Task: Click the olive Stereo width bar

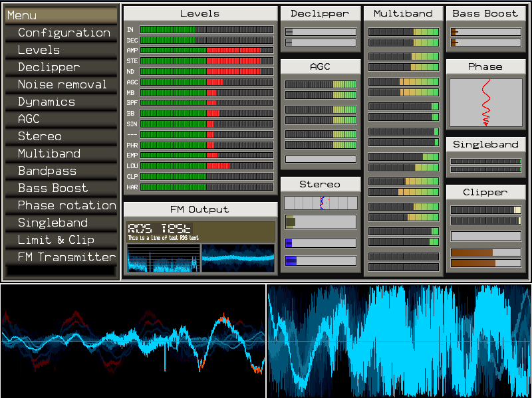Action: coord(321,222)
